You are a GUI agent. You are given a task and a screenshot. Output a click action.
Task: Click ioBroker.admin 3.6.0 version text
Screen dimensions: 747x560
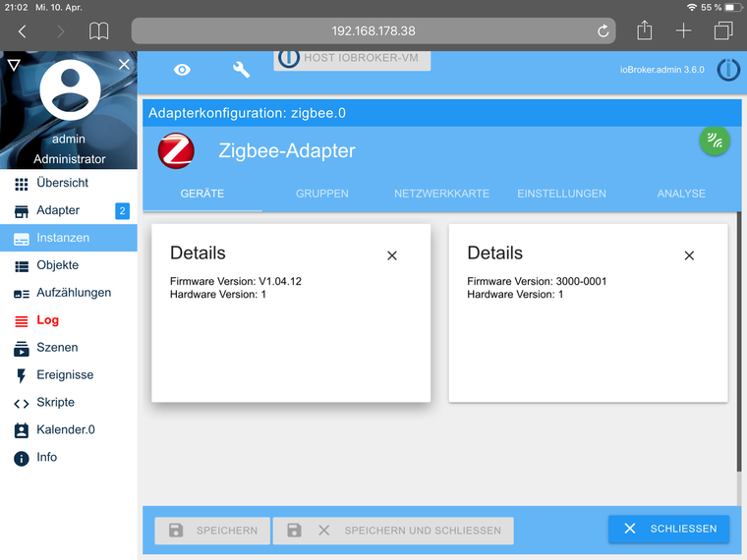click(x=661, y=70)
